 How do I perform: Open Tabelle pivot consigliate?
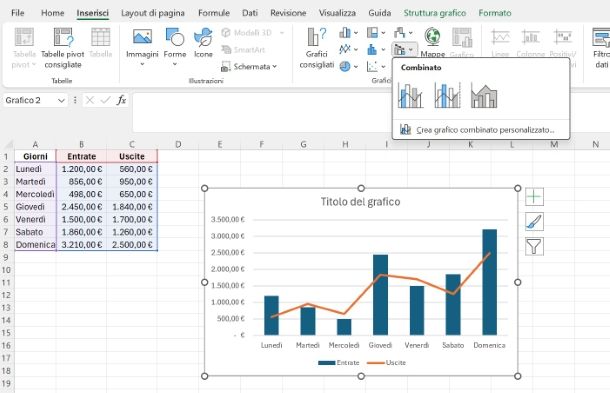[x=62, y=48]
